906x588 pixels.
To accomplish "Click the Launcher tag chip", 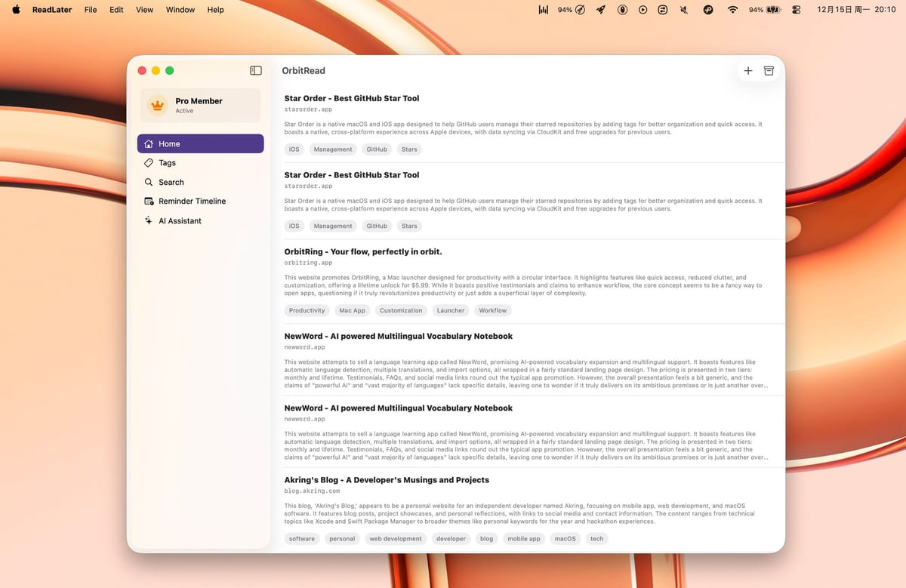I will click(x=451, y=310).
